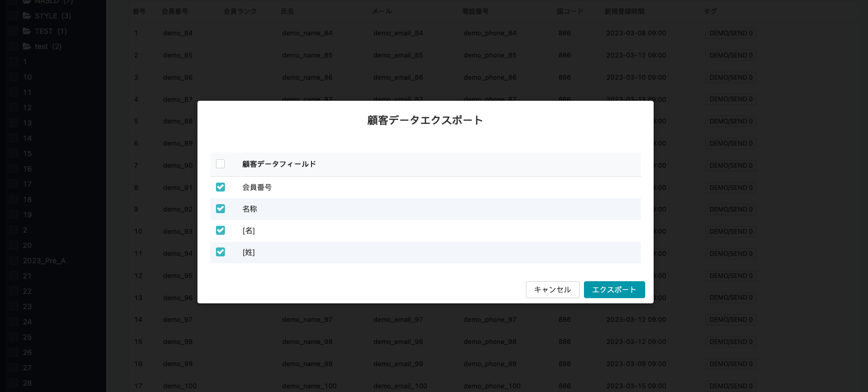Click the TEST (1) folder icon

point(27,31)
